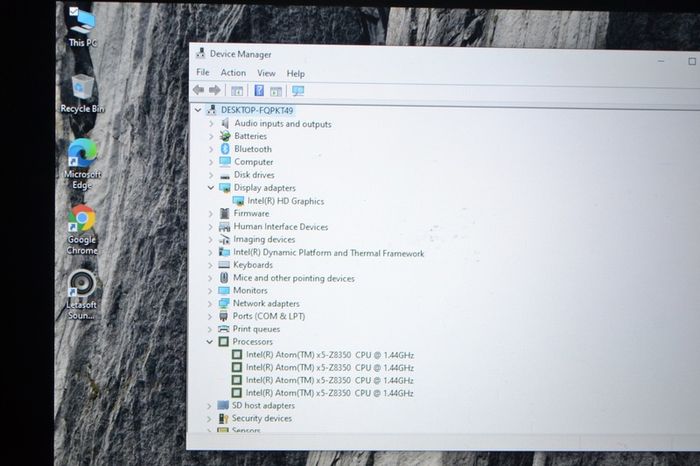
Task: Launch Google Chrome from desktop
Action: point(82,230)
